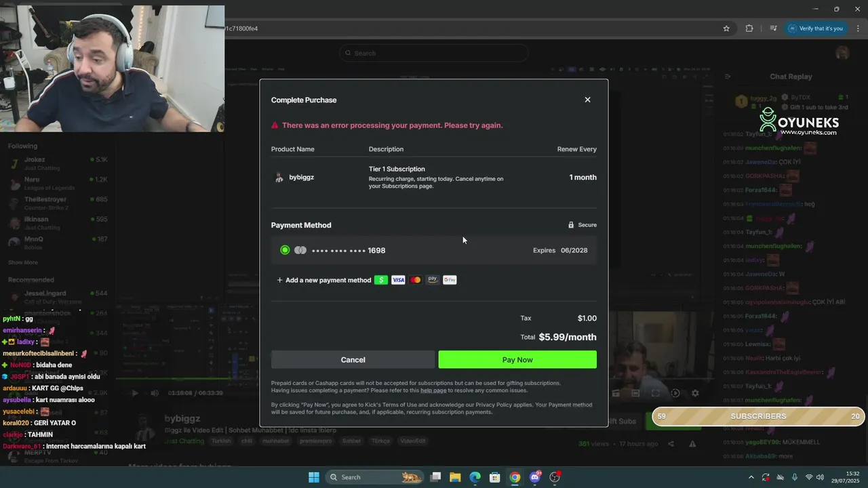Open the Chrome extensions puzzle icon
868x488 pixels.
(x=749, y=28)
